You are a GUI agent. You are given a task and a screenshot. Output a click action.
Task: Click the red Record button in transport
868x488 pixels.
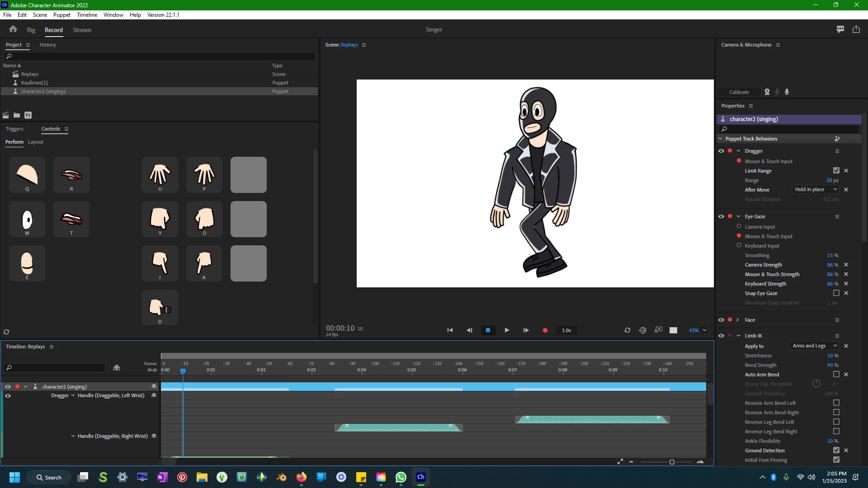pyautogui.click(x=545, y=330)
